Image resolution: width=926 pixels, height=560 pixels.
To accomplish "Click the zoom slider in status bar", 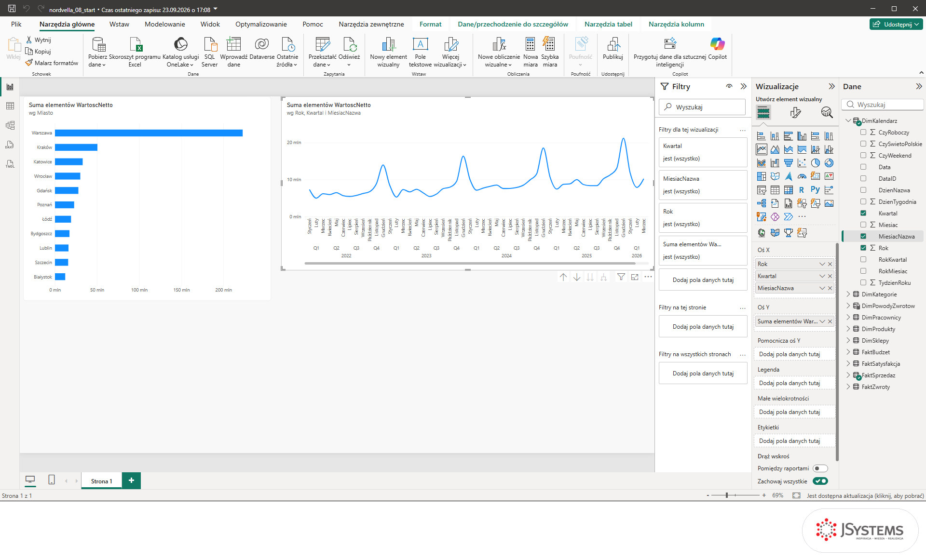I will click(735, 495).
